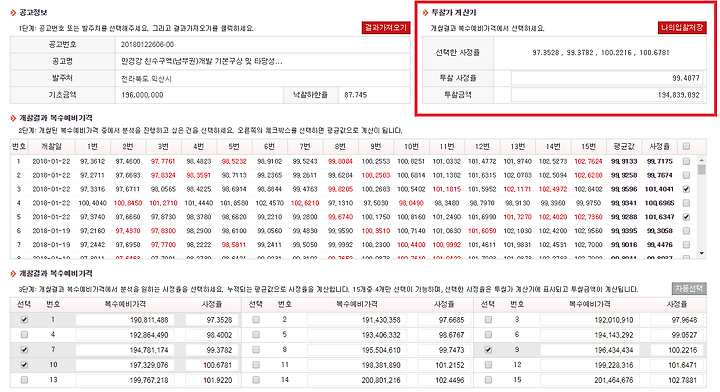The height and width of the screenshot is (392, 720).
Task: Click the 8번 column header
Action: [x=340, y=146]
